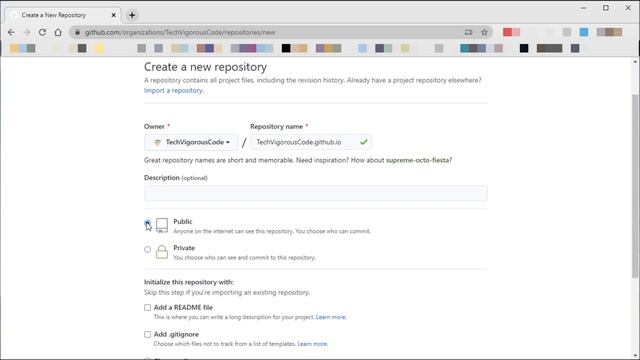Go back using browser back arrow
This screenshot has width=640, height=360.
click(x=11, y=32)
